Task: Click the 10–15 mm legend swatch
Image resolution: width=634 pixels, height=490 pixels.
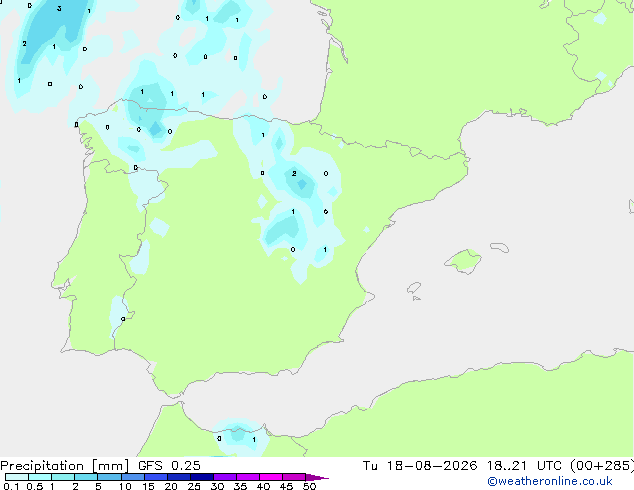Action: [x=133, y=477]
